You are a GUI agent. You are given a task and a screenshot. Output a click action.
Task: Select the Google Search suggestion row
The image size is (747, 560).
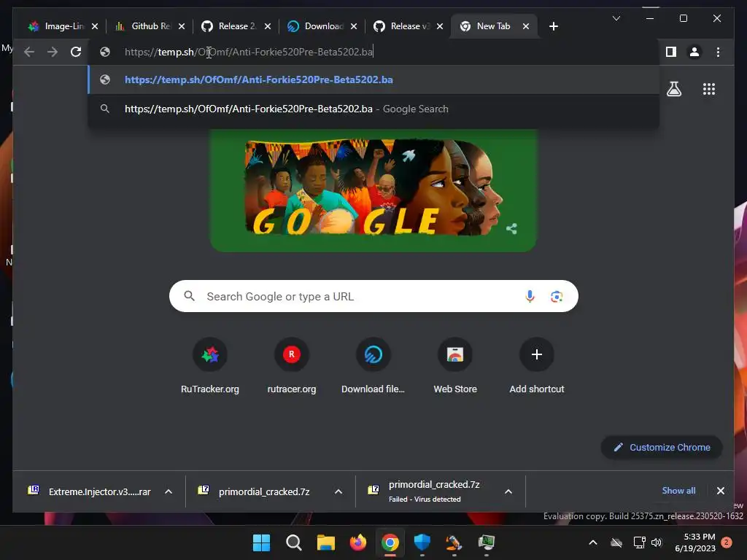point(373,109)
